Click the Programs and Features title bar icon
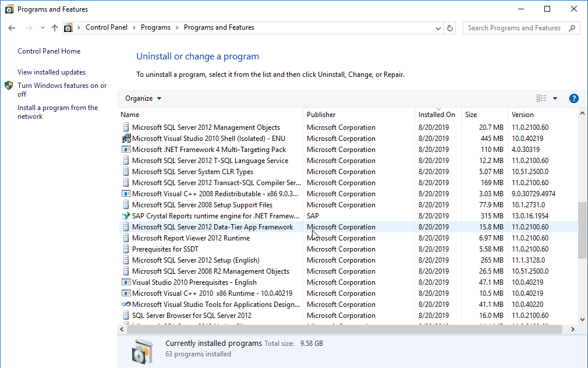 point(9,9)
